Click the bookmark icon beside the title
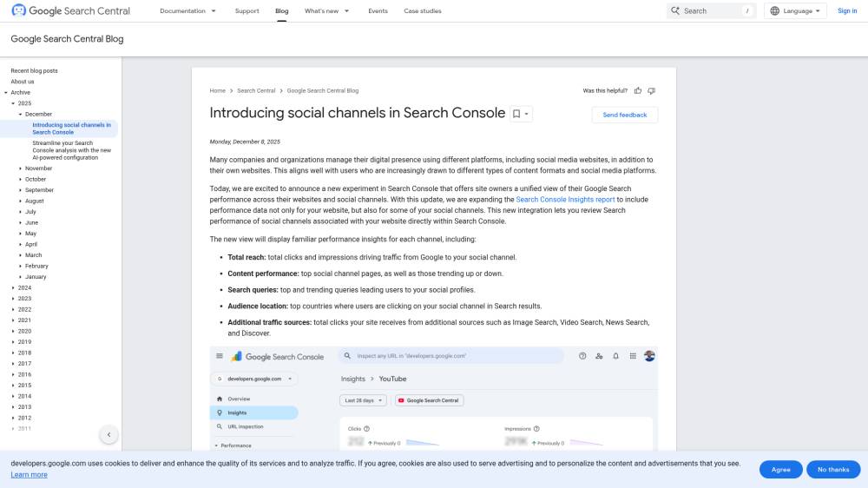868x488 pixels. (x=516, y=114)
